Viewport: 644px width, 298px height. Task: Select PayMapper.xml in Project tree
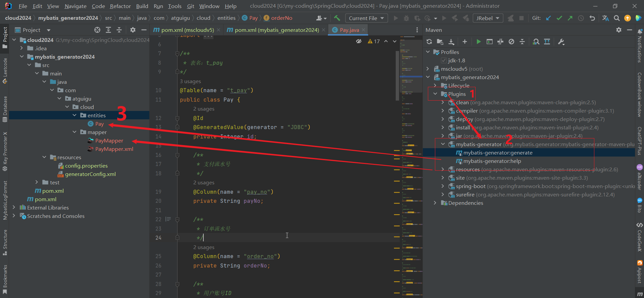(x=114, y=149)
